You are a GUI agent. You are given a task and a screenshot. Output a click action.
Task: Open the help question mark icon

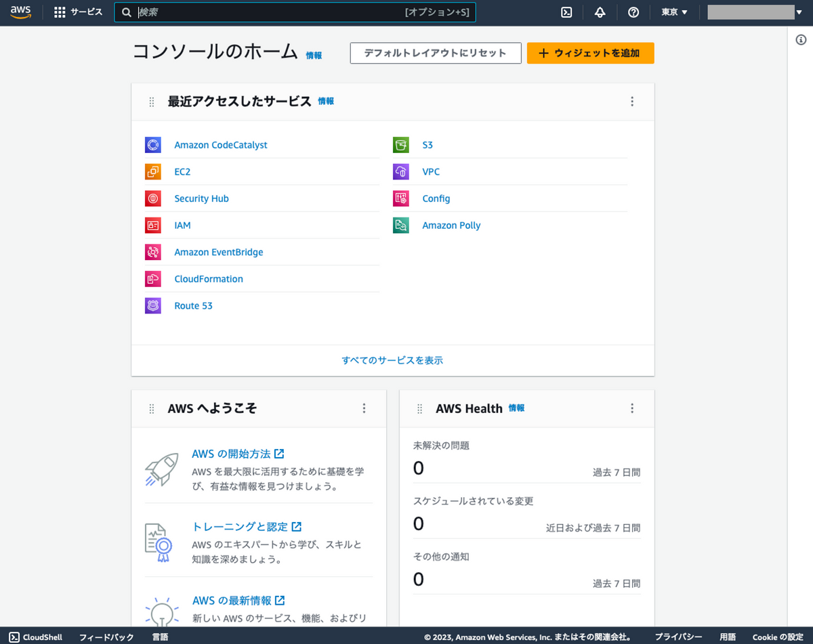633,12
